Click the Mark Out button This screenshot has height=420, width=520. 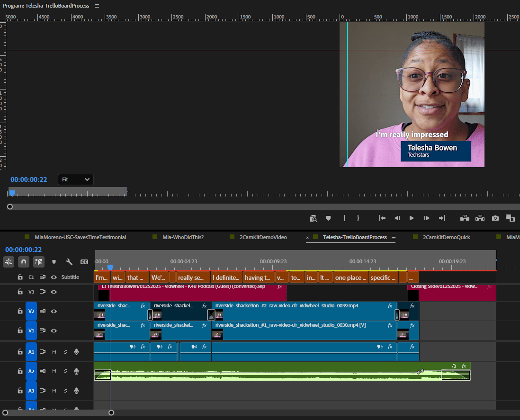pos(358,218)
